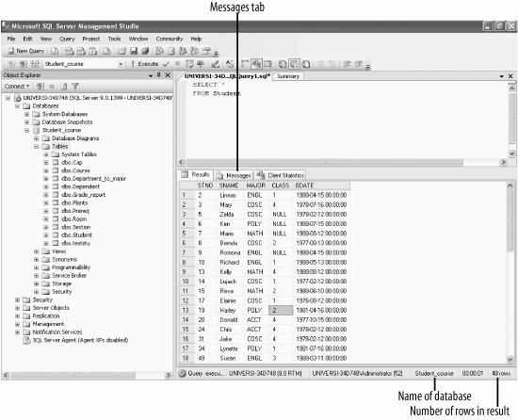
Task: Open the Student_course database dropdown
Action: (x=121, y=64)
